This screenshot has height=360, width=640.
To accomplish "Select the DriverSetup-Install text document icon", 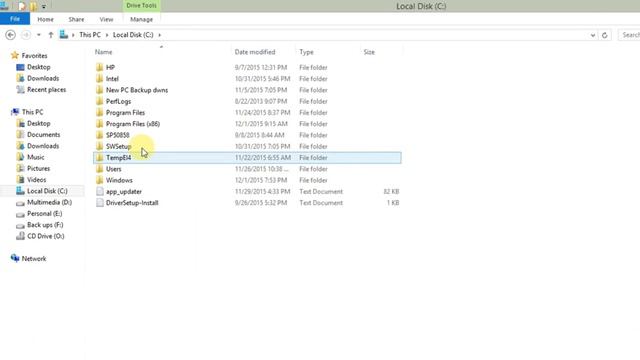I will tap(100, 203).
